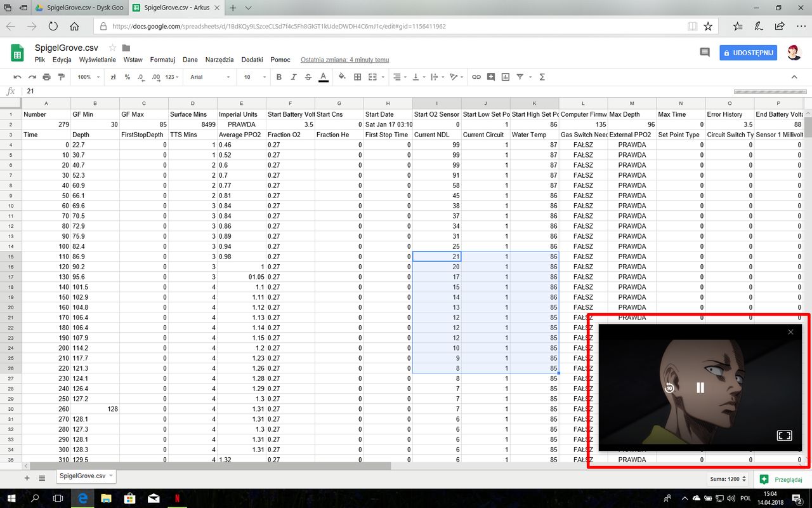Open the Formatuj menu
This screenshot has width=812, height=508.
tap(162, 60)
